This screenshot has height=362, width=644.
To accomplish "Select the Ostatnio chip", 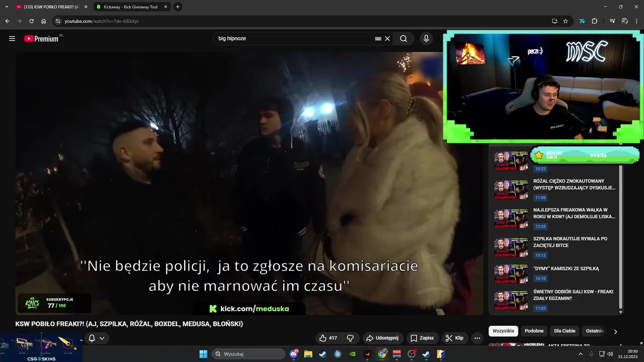I will coord(594,331).
